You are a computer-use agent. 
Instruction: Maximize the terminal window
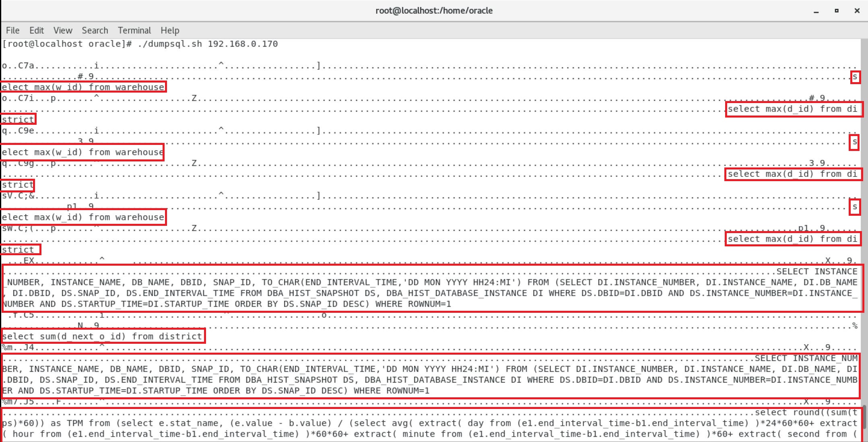pos(836,11)
